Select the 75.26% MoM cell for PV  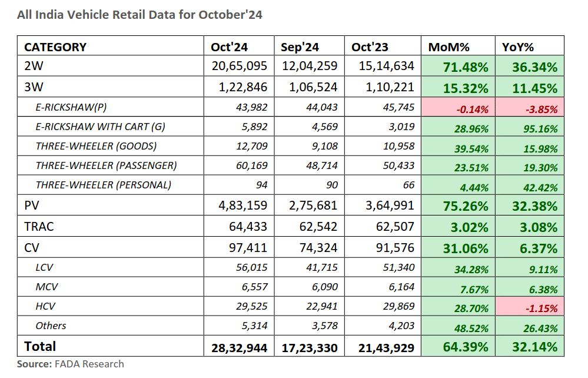coord(466,207)
